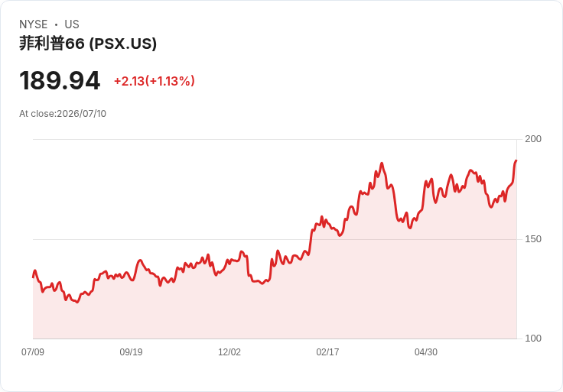Screen dimensions: 563x392
Task: Click the 100 price axis label
Action: (533, 339)
